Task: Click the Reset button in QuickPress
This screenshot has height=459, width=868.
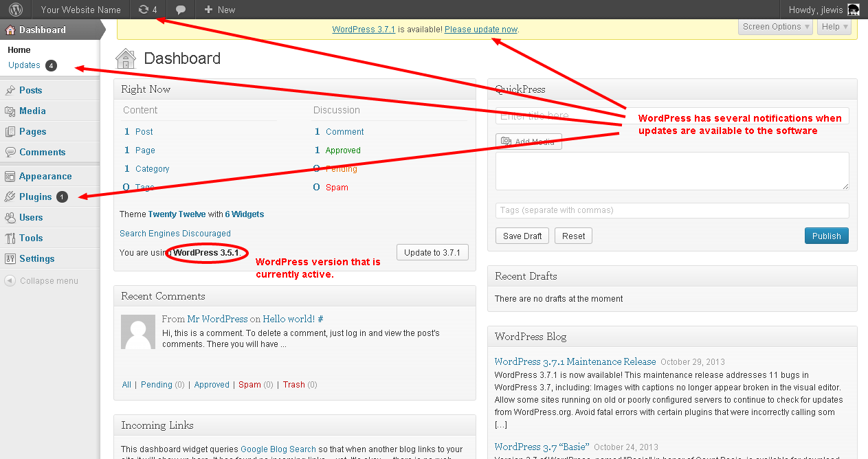Action: [573, 236]
